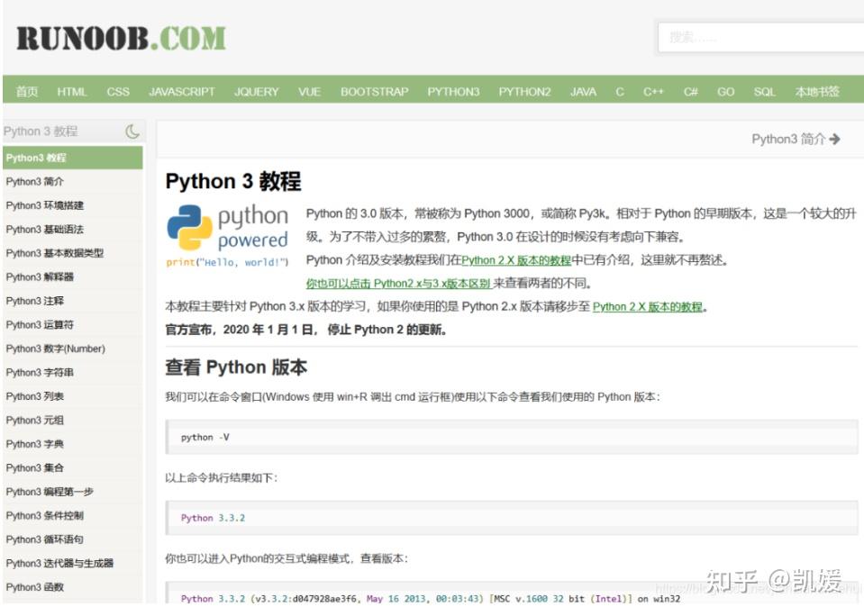Switch to the PYTHON2 tab
Image resolution: width=864 pixels, height=616 pixels.
point(523,91)
